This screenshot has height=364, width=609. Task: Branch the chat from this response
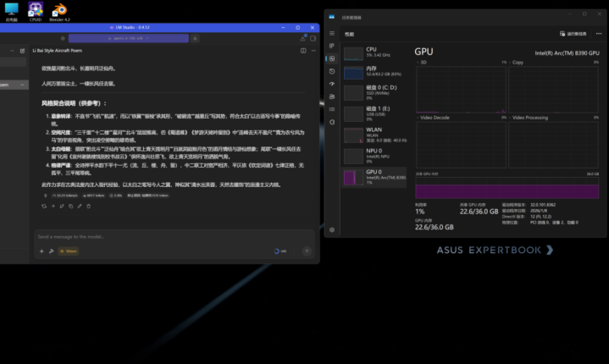tap(62, 206)
